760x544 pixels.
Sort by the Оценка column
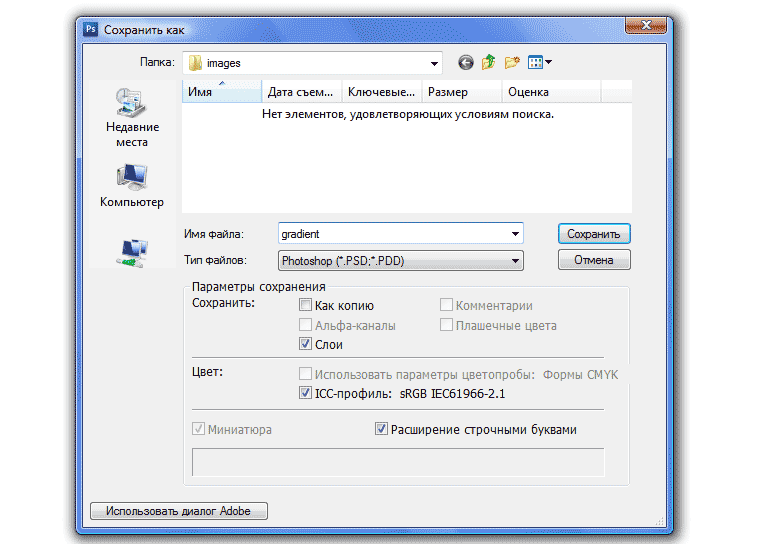pos(552,92)
